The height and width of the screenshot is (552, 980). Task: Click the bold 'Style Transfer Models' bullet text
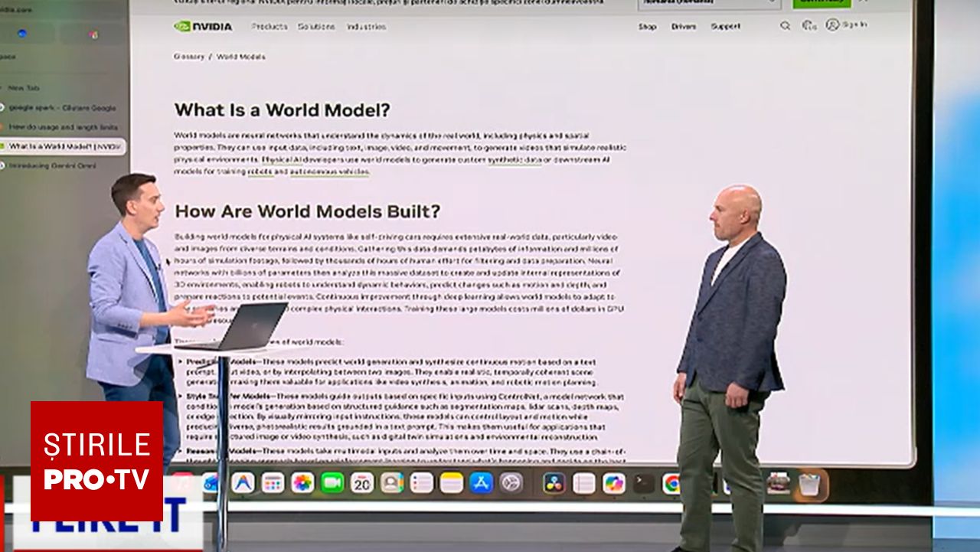tap(227, 397)
